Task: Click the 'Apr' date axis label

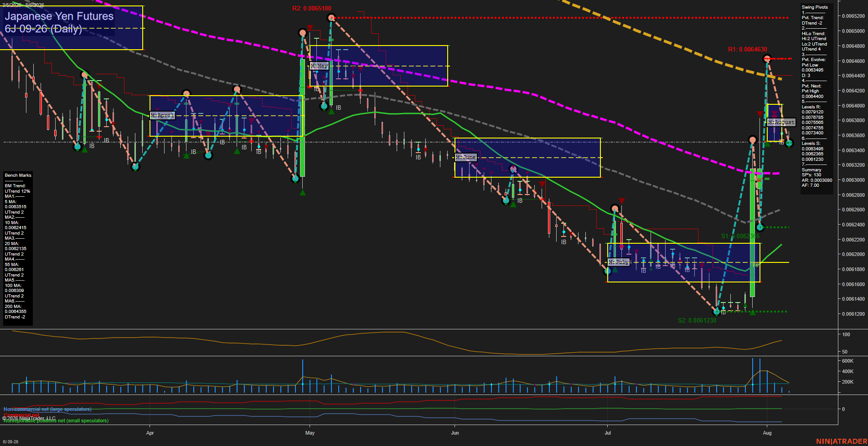Action: [x=150, y=433]
